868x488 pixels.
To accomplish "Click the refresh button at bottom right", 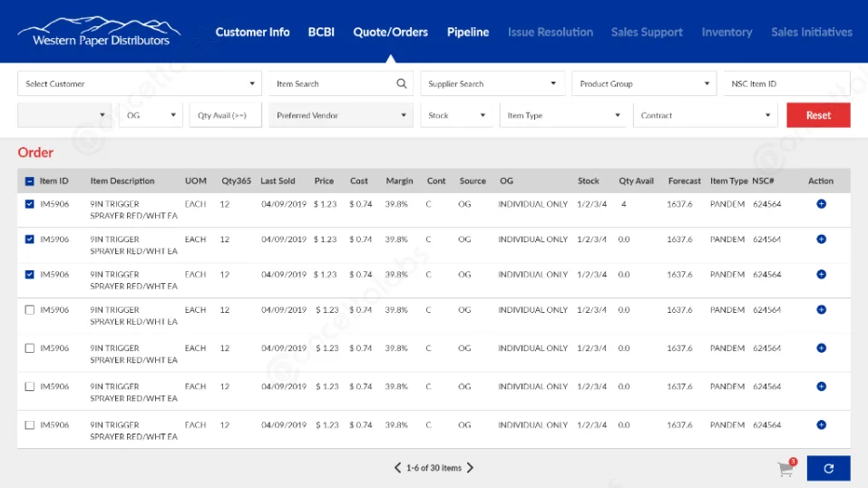I will [828, 468].
